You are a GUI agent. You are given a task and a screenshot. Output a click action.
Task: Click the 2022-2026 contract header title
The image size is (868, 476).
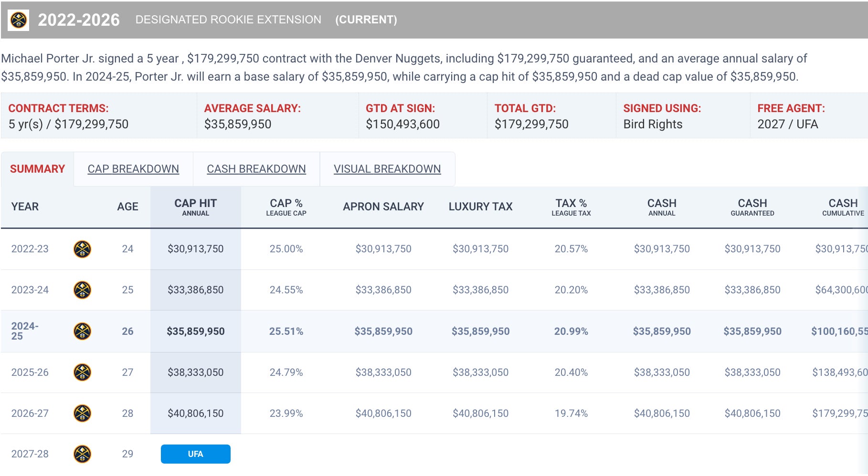79,20
